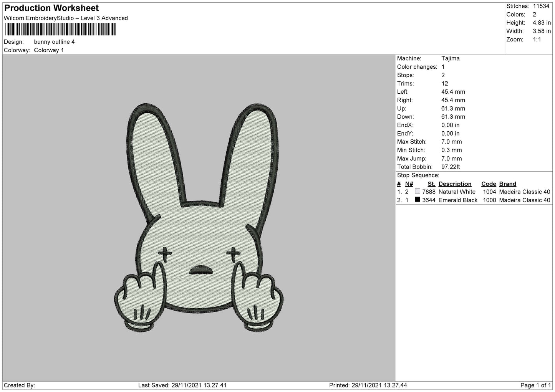Image resolution: width=555 pixels, height=392 pixels.
Task: Click the Zoom 1:1 value
Action: [537, 40]
